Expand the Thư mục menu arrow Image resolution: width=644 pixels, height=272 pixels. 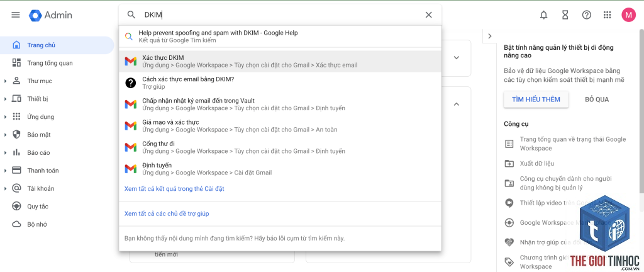pyautogui.click(x=5, y=81)
